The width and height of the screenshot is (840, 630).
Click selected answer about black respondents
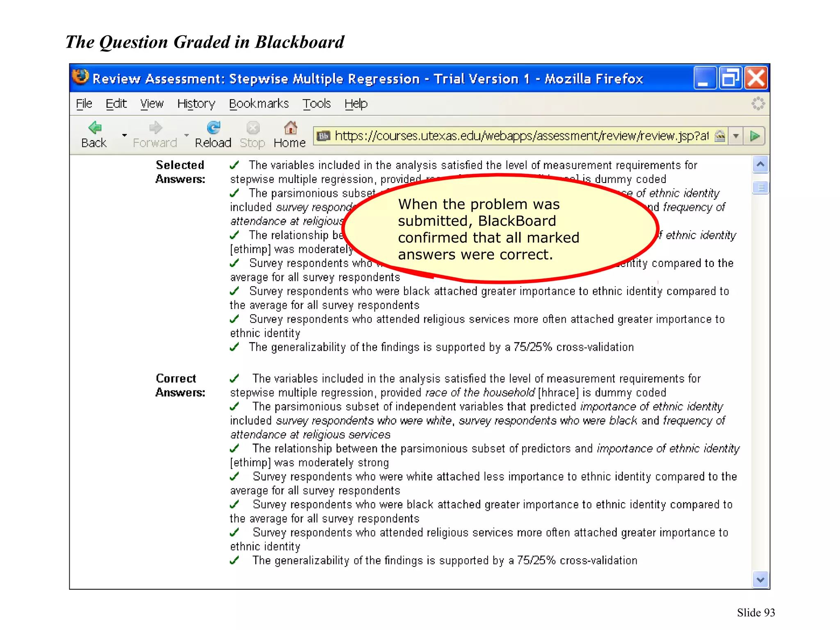pyautogui.click(x=479, y=298)
